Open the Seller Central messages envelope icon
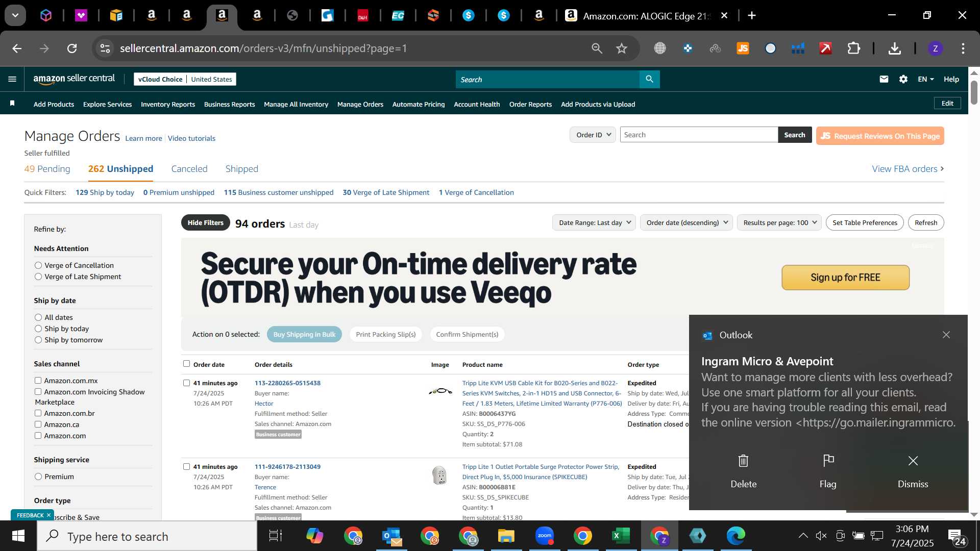Image resolution: width=980 pixels, height=551 pixels. pyautogui.click(x=884, y=79)
